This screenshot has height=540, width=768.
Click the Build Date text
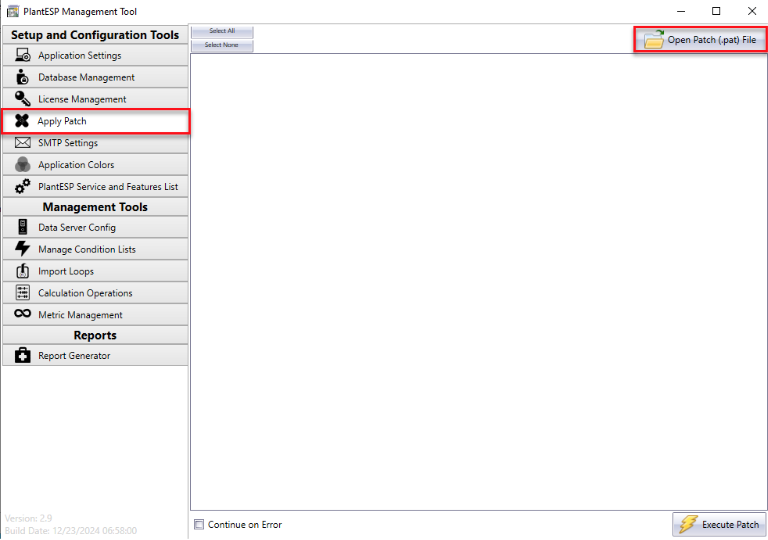(x=71, y=531)
